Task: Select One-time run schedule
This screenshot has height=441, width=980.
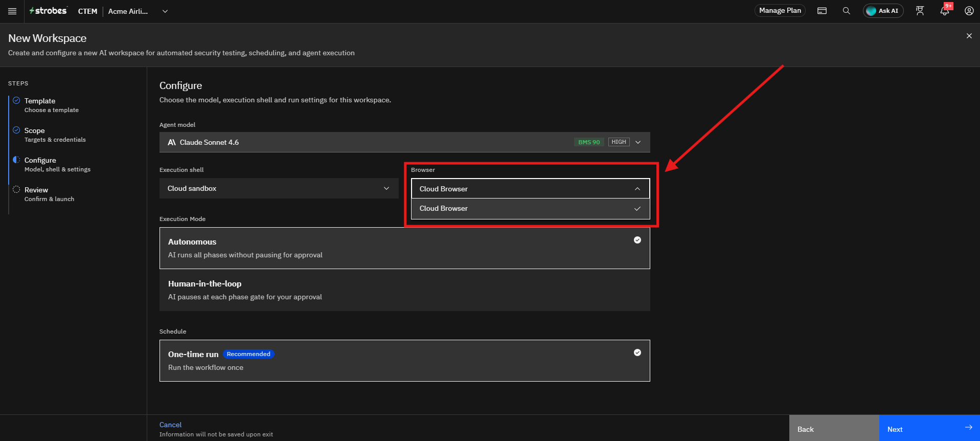Action: (x=405, y=361)
